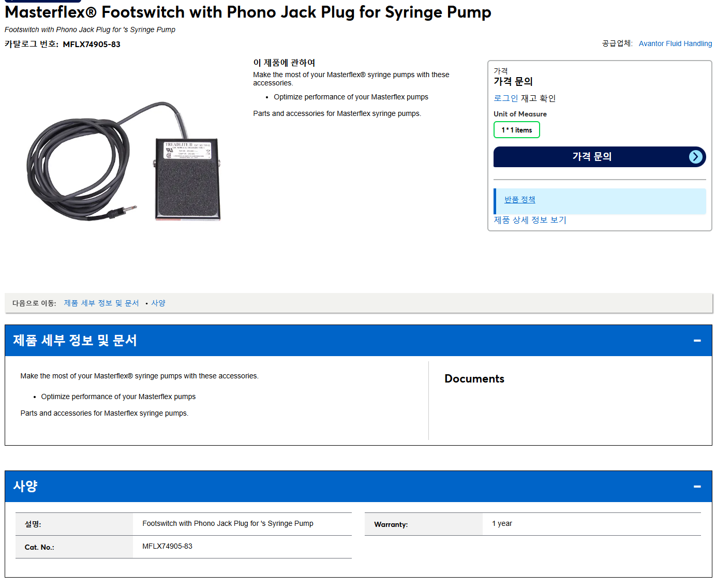Click the catalog number MFLX74905-83 near title
Viewport: 716px width, 588px height.
click(x=92, y=44)
